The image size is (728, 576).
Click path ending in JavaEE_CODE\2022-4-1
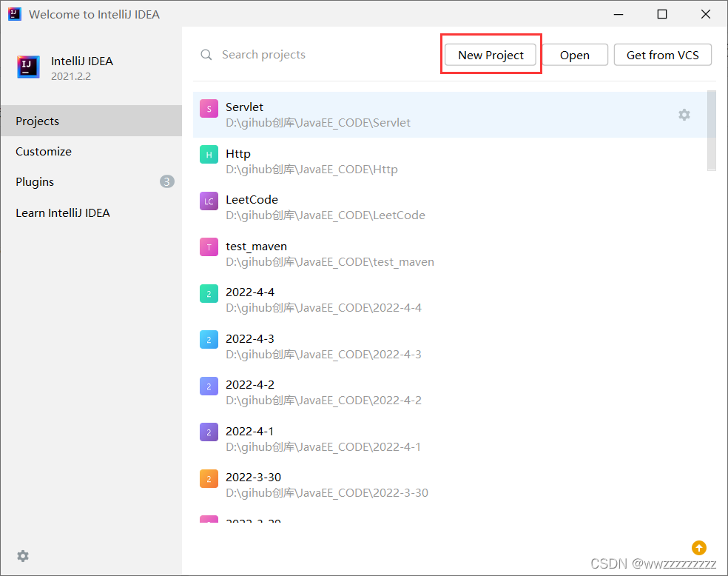[x=323, y=447]
